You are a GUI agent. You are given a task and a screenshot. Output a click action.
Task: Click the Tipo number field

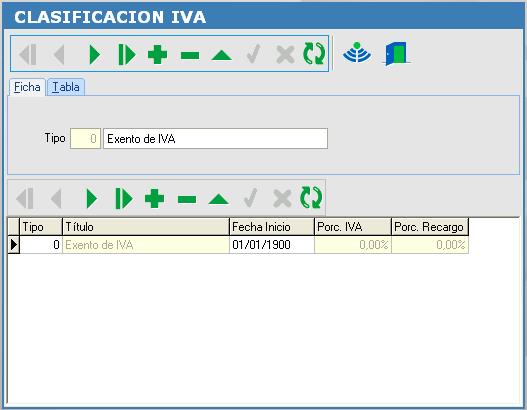tap(85, 138)
